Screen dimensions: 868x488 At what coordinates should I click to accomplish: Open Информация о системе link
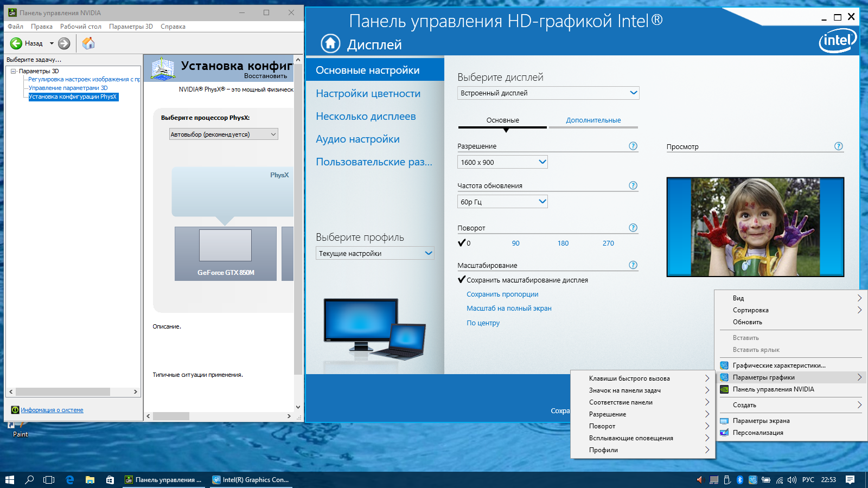pyautogui.click(x=52, y=410)
